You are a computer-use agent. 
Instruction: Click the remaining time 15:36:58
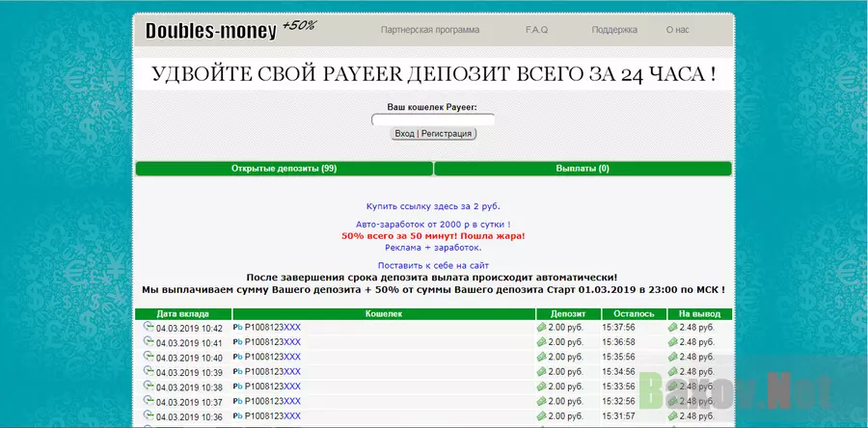(619, 343)
